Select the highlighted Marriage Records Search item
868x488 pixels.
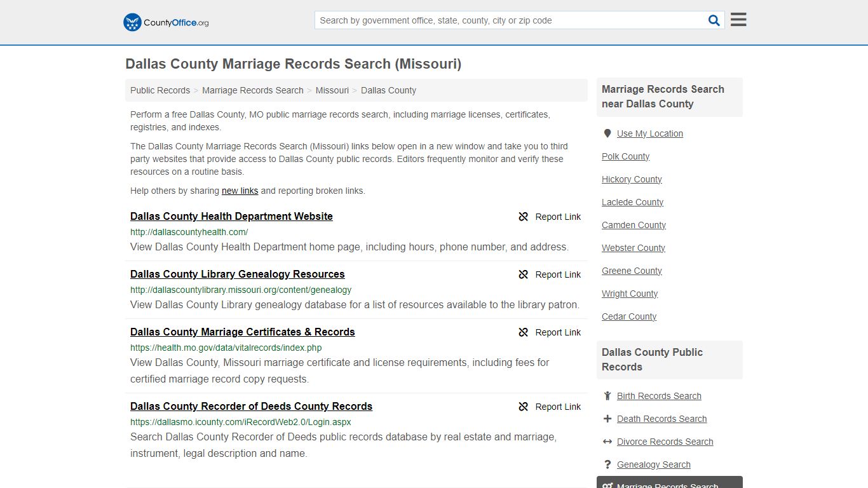670,483
